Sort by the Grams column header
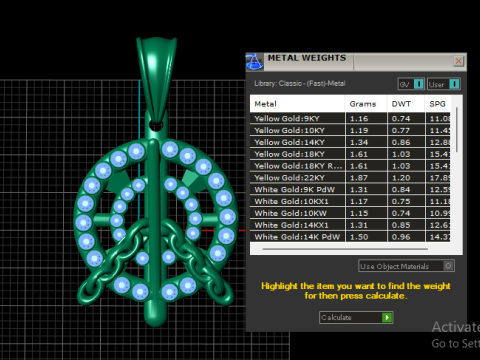 [x=366, y=104]
